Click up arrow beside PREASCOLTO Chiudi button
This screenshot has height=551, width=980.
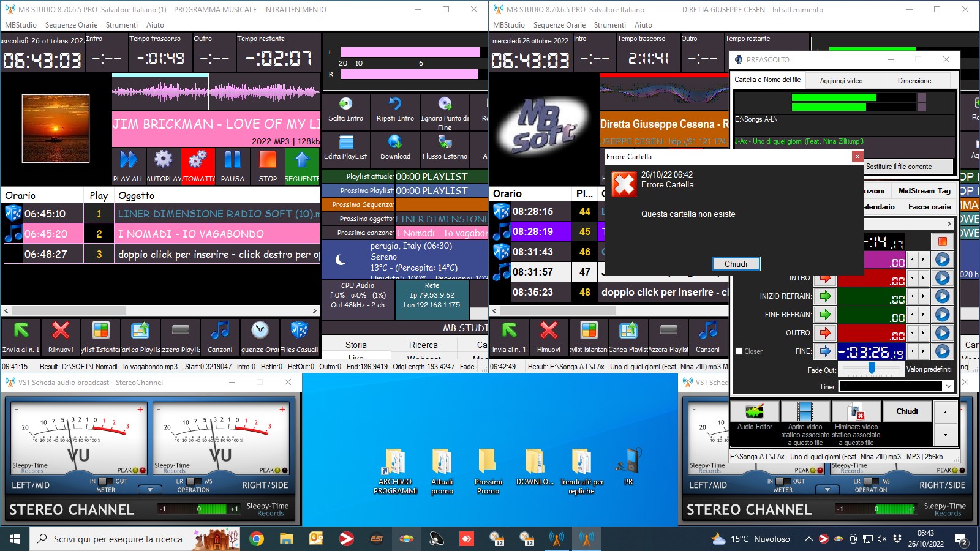point(945,412)
